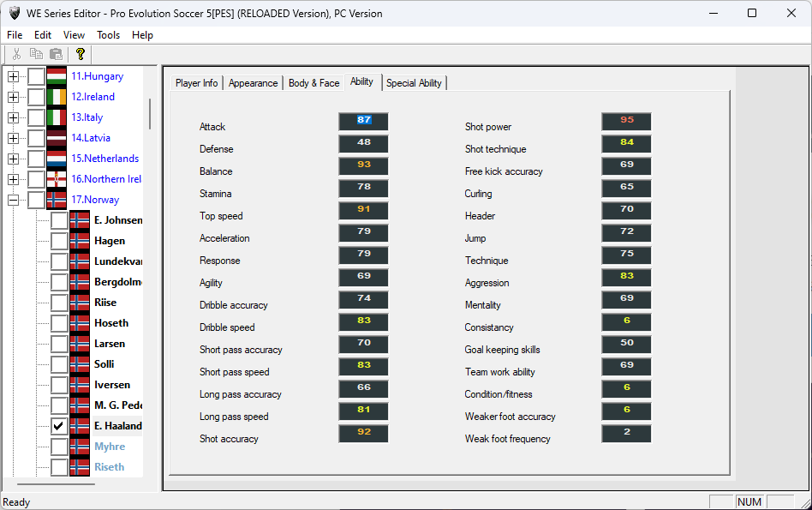Viewport: 812px width, 510px height.
Task: Click the tree panel vertical scrollbar
Action: point(150,114)
